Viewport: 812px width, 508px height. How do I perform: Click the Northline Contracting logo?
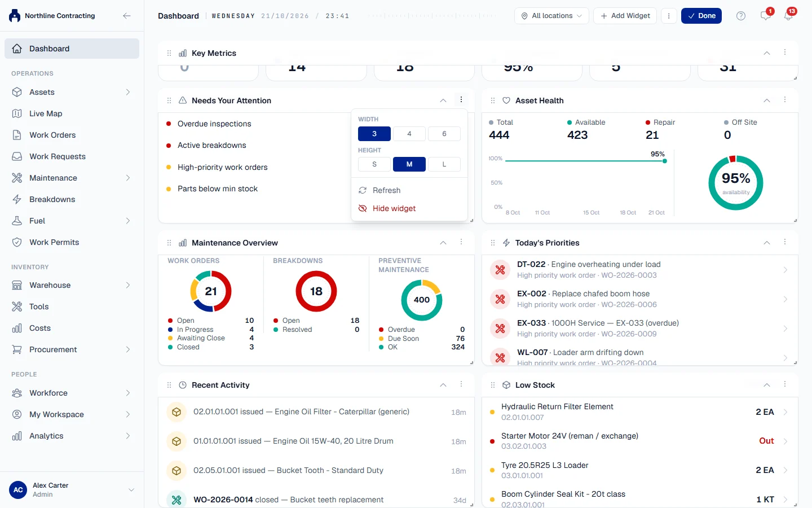point(15,16)
